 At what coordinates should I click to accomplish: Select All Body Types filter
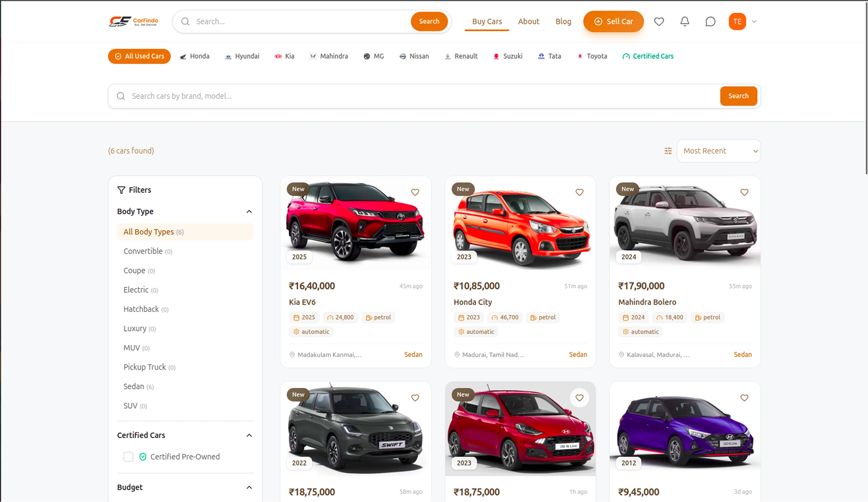click(185, 232)
